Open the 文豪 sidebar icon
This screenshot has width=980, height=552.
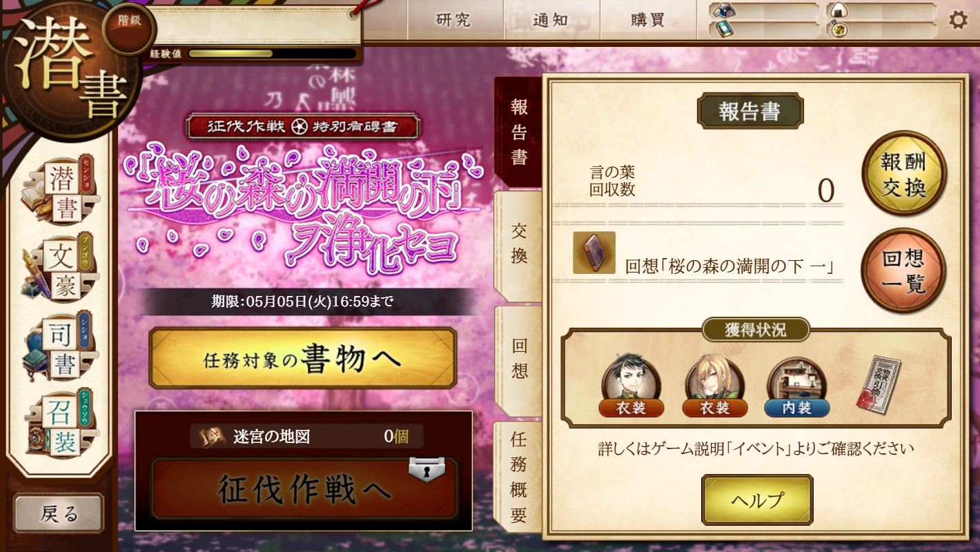(x=60, y=269)
